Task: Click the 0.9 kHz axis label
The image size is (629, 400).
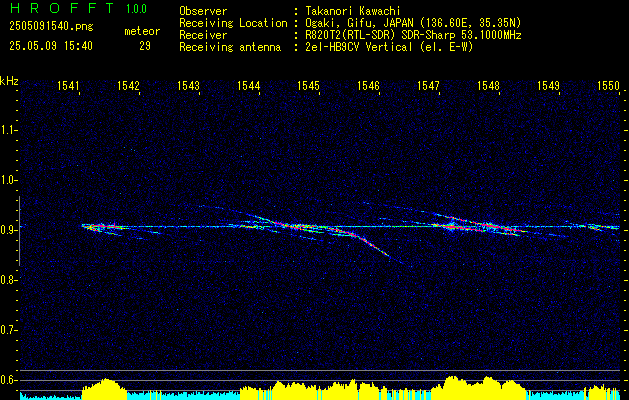Action: click(8, 230)
